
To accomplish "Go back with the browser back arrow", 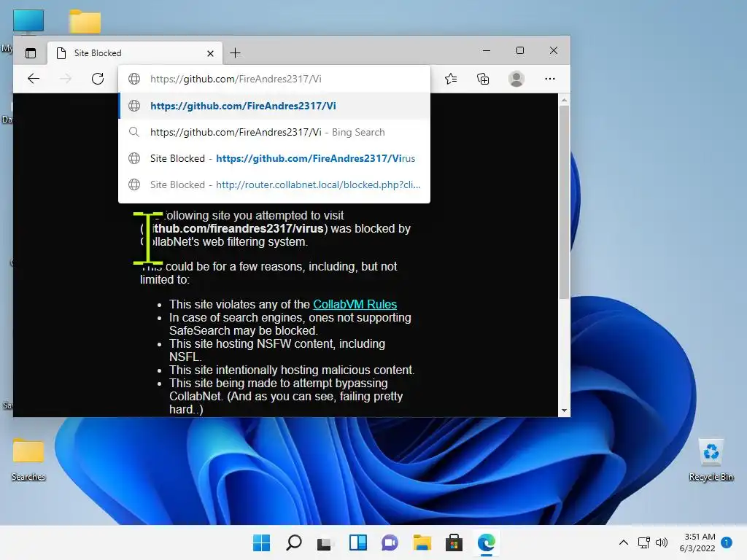I will tap(34, 79).
